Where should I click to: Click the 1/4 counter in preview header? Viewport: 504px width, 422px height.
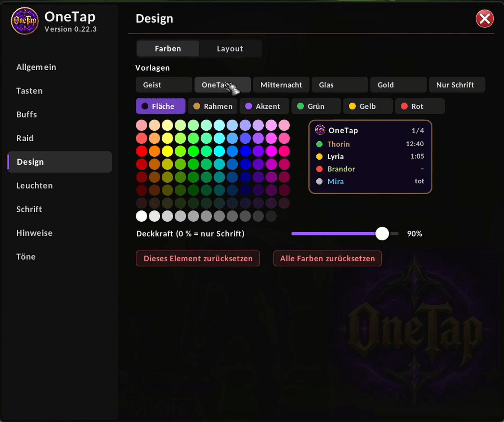point(417,130)
